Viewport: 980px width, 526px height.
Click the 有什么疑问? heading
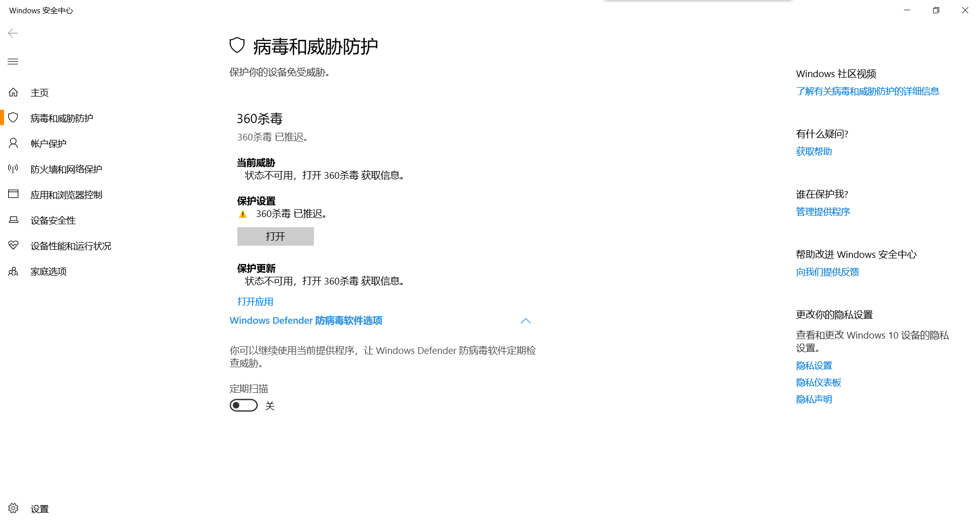click(x=822, y=134)
